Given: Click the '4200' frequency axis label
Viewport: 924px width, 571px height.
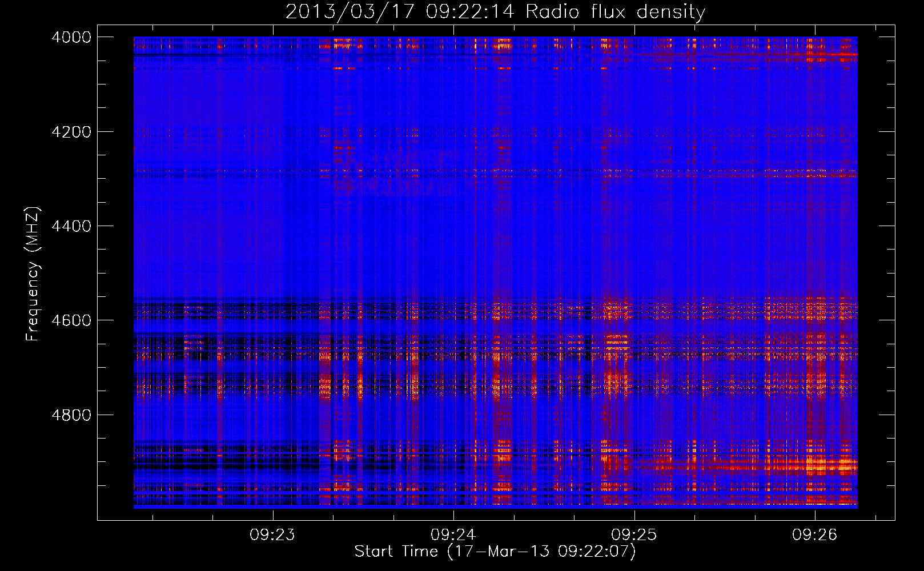Looking at the screenshot, I should (71, 132).
